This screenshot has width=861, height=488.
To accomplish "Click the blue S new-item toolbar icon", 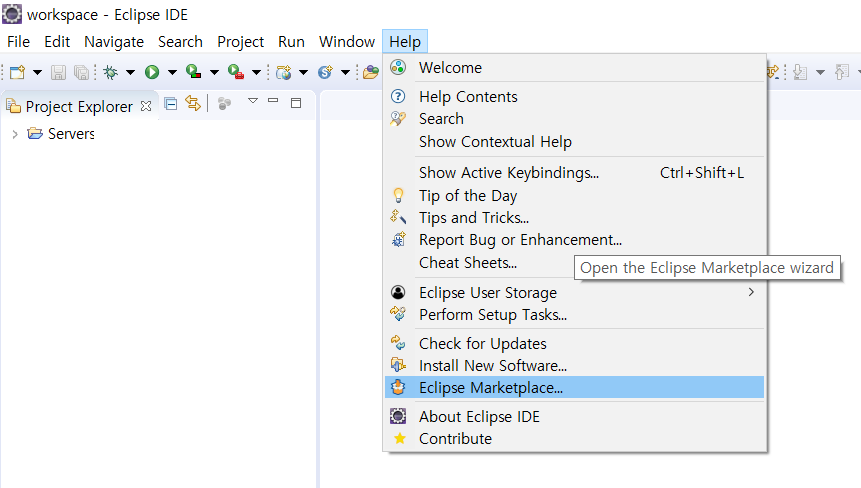I will pos(325,72).
